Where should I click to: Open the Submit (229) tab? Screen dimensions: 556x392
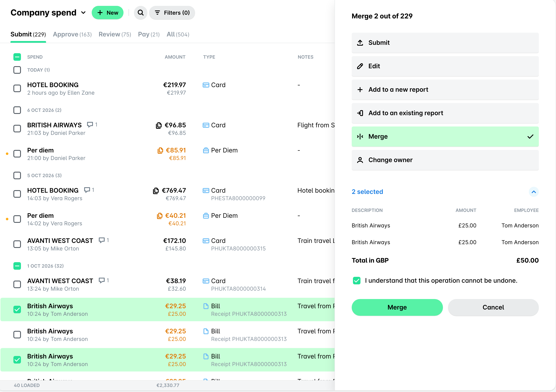coord(28,34)
